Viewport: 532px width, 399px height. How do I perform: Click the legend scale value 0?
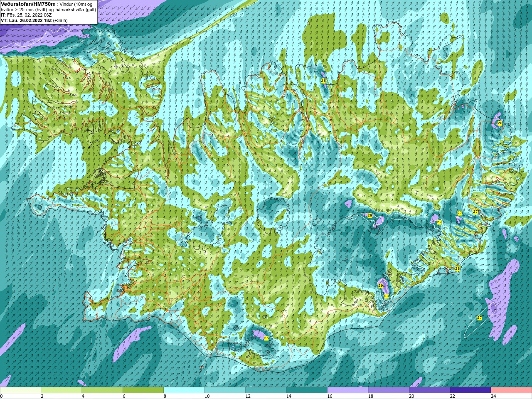click(x=2, y=396)
